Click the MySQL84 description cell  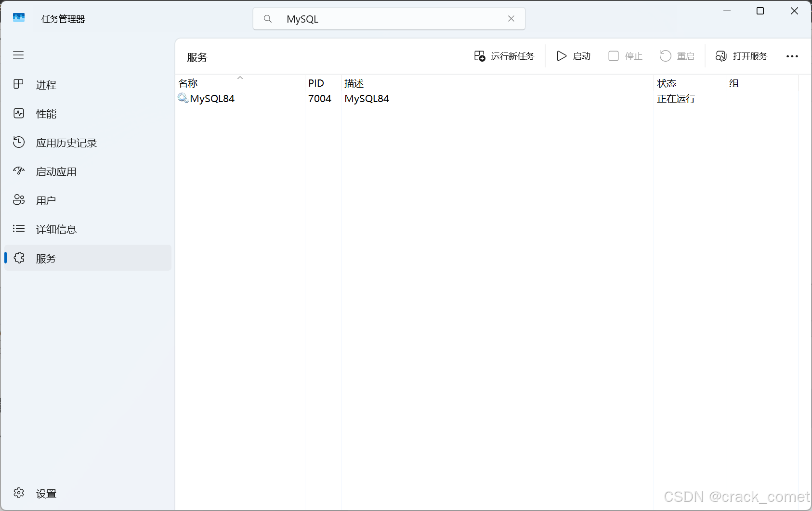(367, 99)
